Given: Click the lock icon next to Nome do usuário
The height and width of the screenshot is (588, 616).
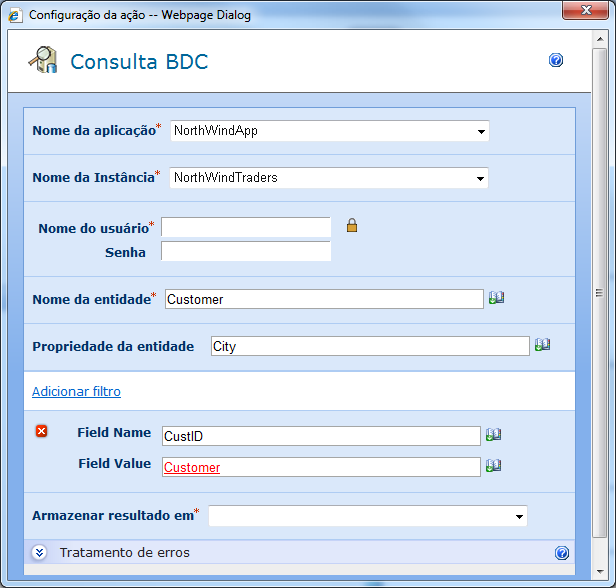Looking at the screenshot, I should pos(351,226).
